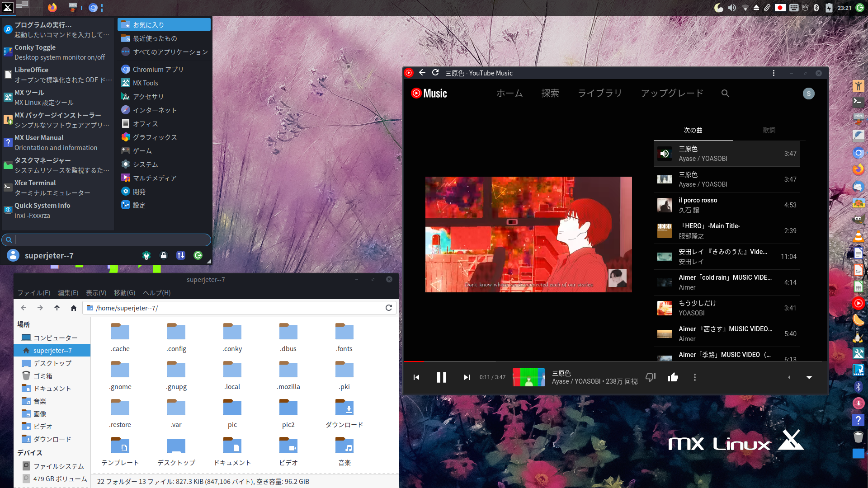Open the ファイル(F) menu in file manager
Viewport: 868px width, 488px height.
pyautogui.click(x=34, y=293)
